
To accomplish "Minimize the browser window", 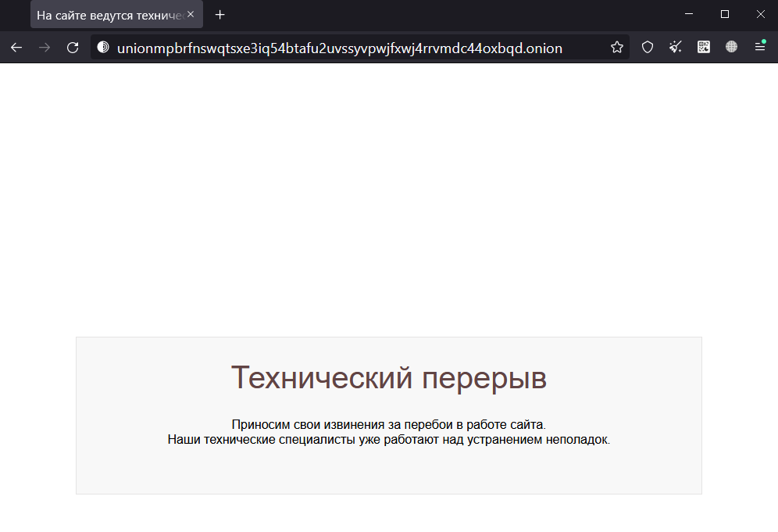I will click(689, 14).
